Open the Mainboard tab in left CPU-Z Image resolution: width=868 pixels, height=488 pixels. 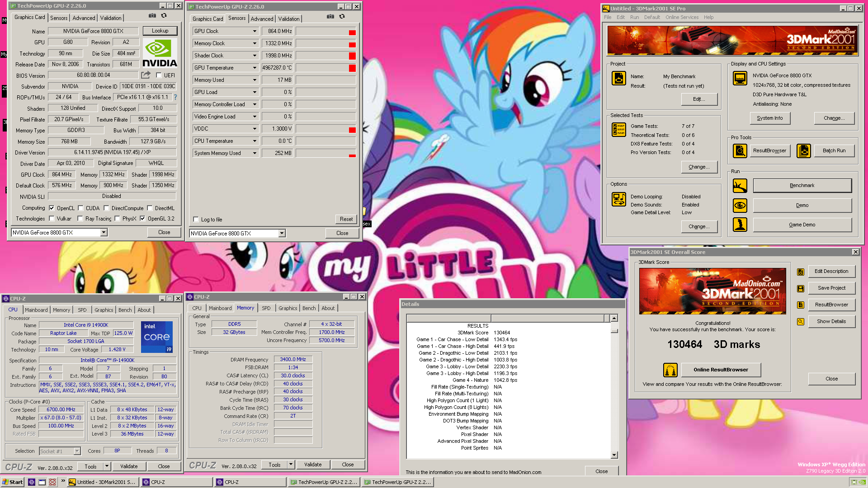[x=36, y=310]
